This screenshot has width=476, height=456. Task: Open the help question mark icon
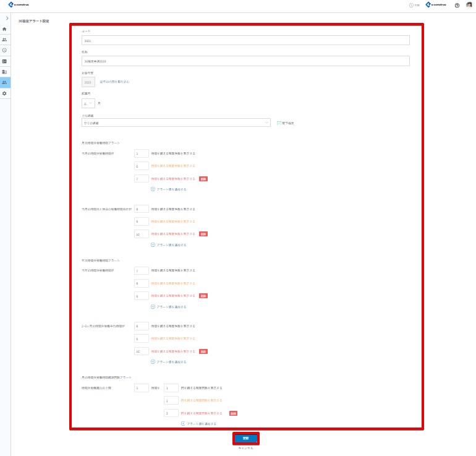pos(457,5)
